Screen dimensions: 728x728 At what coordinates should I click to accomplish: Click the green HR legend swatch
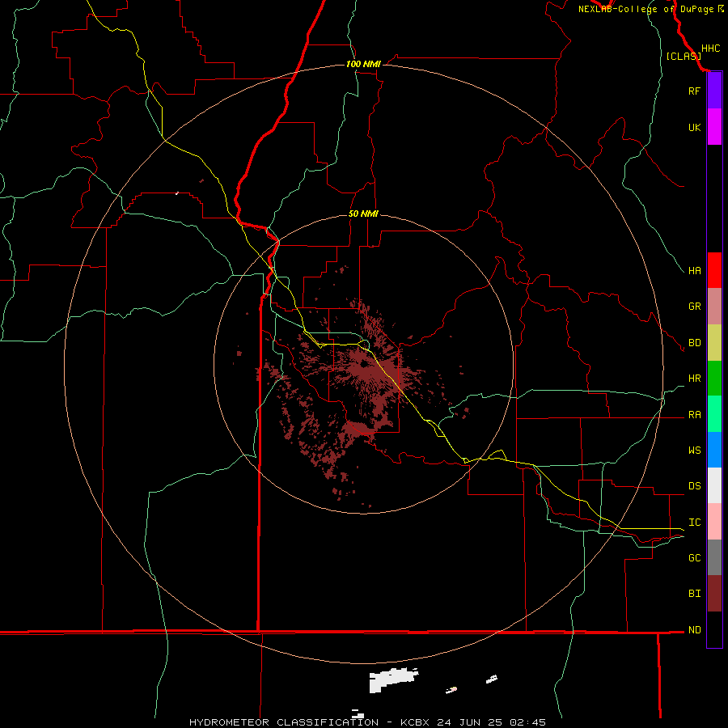(714, 379)
